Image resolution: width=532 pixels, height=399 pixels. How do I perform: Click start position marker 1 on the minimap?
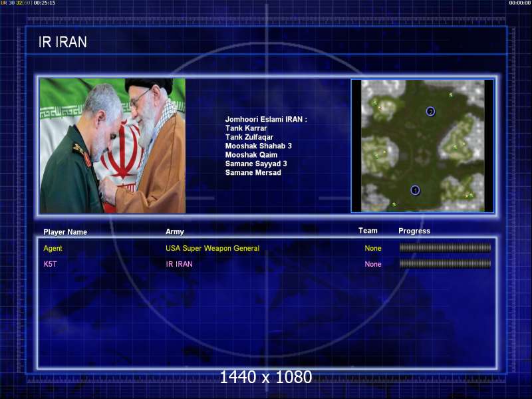click(415, 190)
